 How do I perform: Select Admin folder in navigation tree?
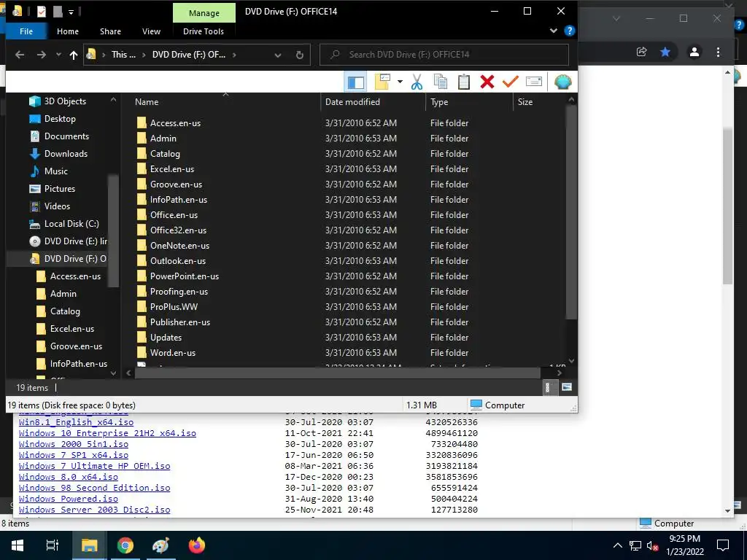63,294
